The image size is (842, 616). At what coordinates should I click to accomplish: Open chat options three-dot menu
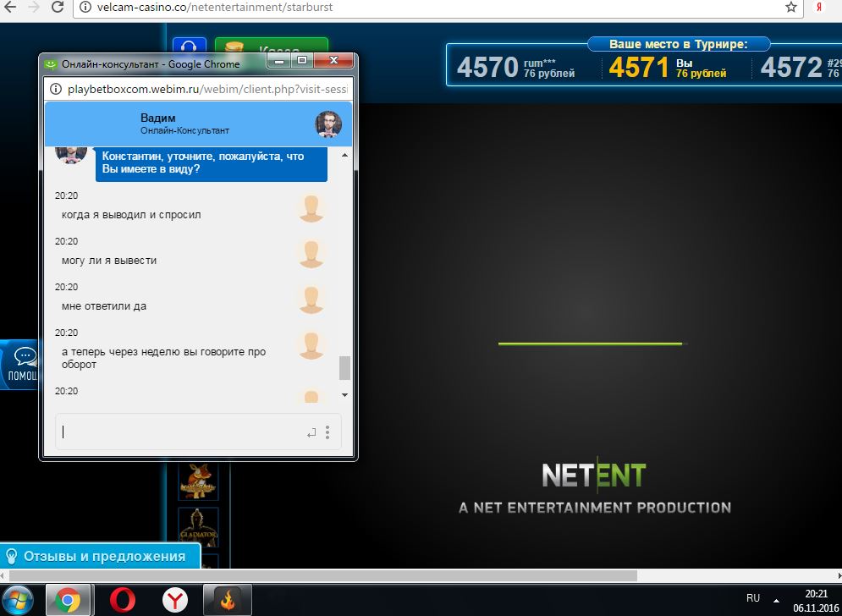coord(327,432)
